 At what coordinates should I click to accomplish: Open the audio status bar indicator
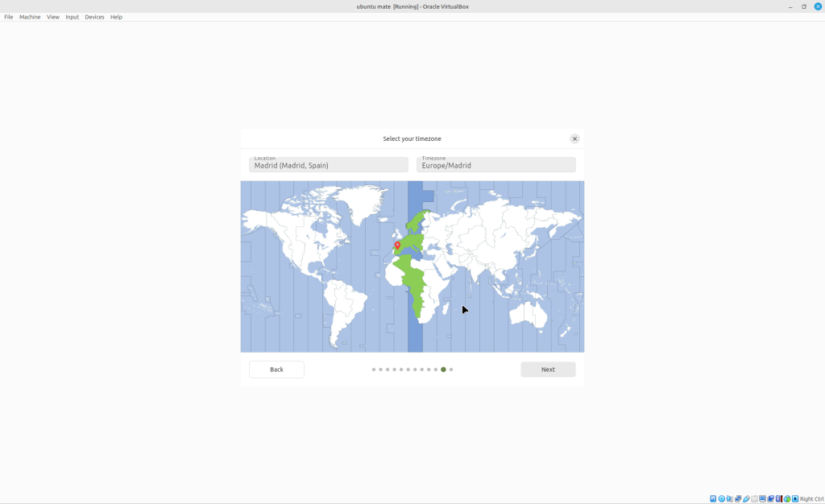pos(730,498)
